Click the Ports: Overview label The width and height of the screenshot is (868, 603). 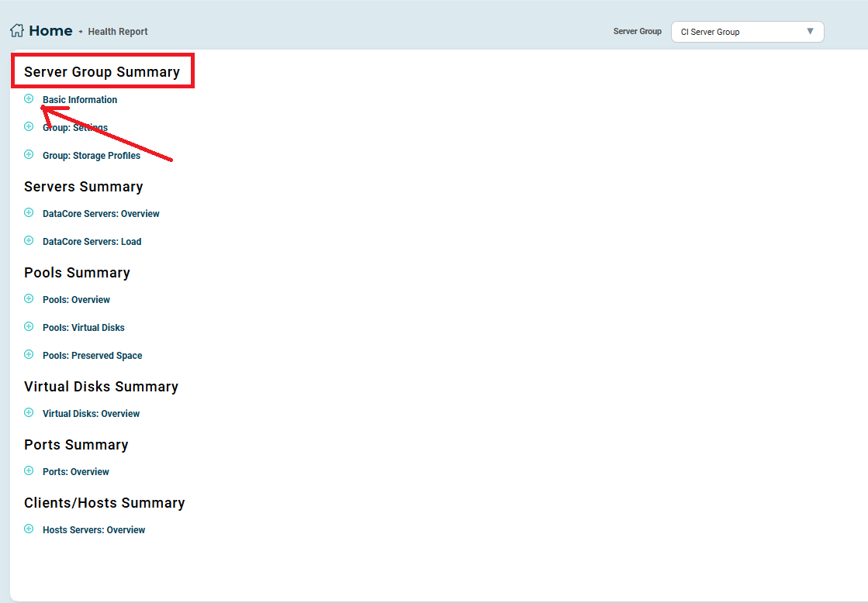(76, 472)
